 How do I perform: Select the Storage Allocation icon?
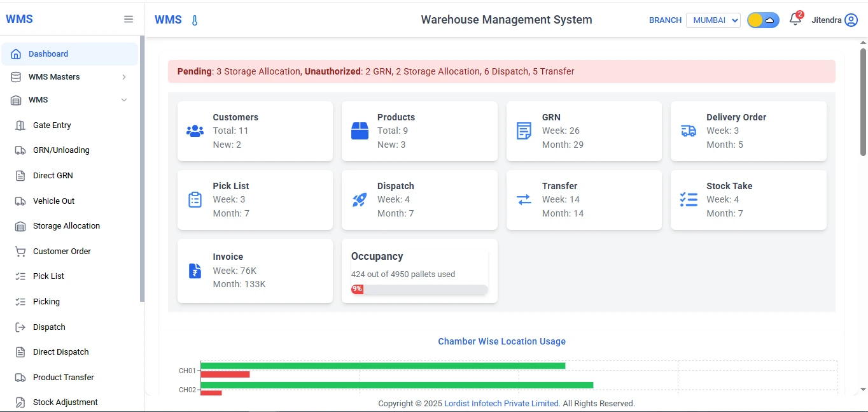[x=21, y=225]
